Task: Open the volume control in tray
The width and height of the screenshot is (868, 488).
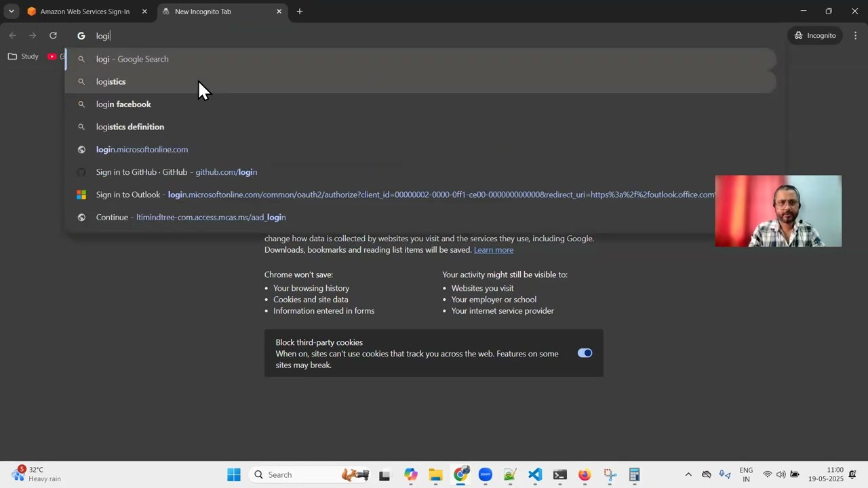Action: 781,474
